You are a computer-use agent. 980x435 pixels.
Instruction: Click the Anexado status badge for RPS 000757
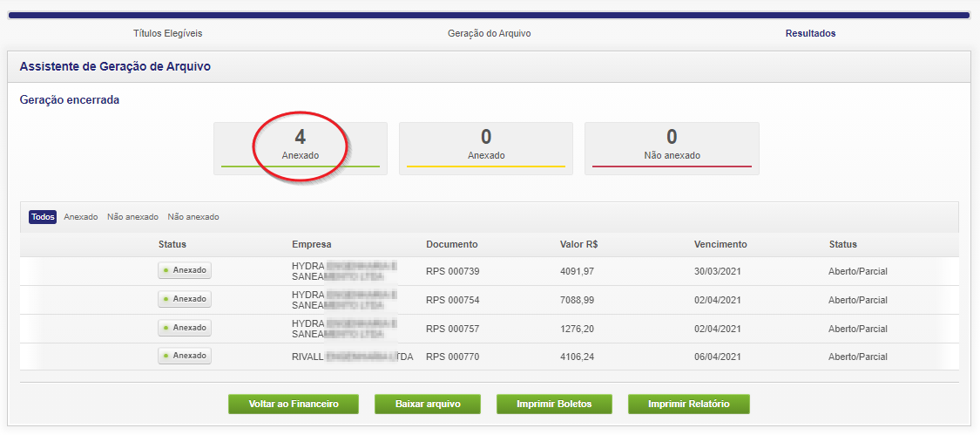pyautogui.click(x=185, y=328)
